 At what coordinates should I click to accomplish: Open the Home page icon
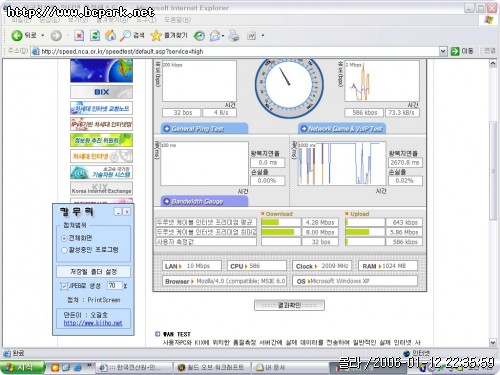(110, 35)
